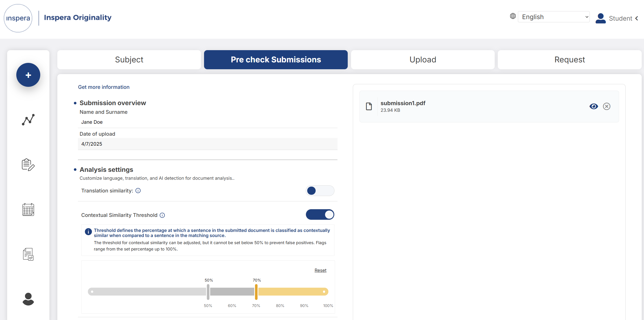Click the yellow slider track section
Viewport: 644px width, 320px height.
(293, 292)
